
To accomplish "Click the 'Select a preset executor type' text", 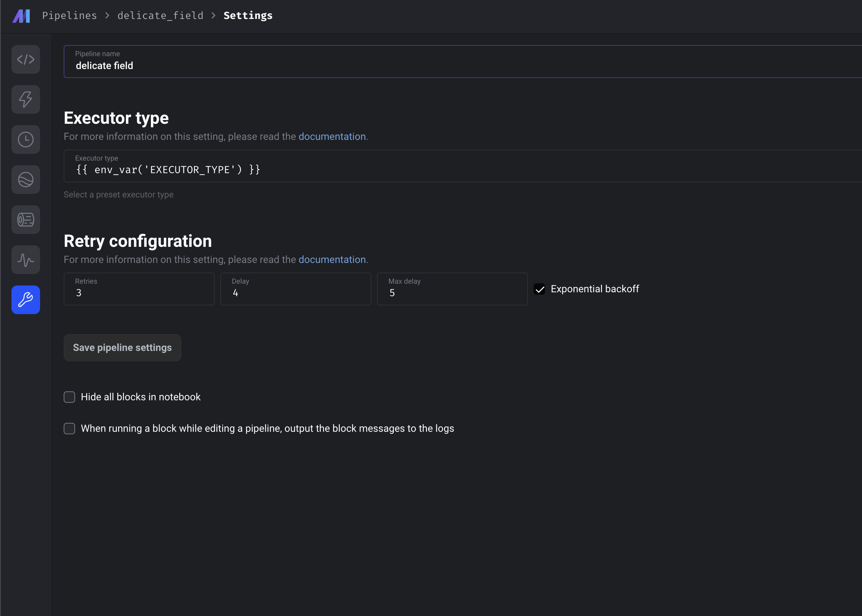I will tap(119, 195).
